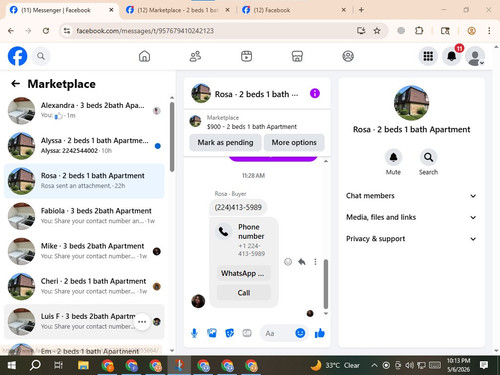This screenshot has width=500, height=375.
Task: Open the Video/Reels icon in navigation
Action: tap(246, 56)
